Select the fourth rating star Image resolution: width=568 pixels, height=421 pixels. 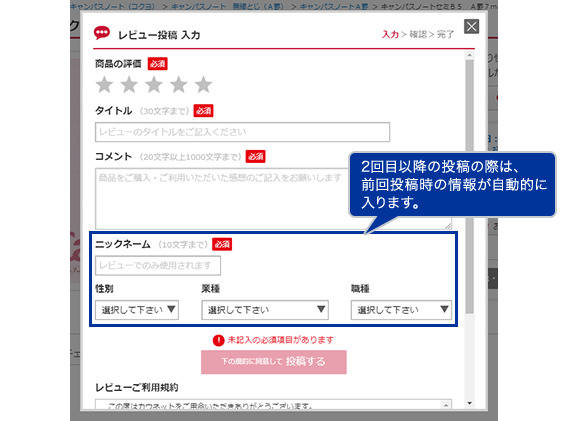pyautogui.click(x=179, y=85)
